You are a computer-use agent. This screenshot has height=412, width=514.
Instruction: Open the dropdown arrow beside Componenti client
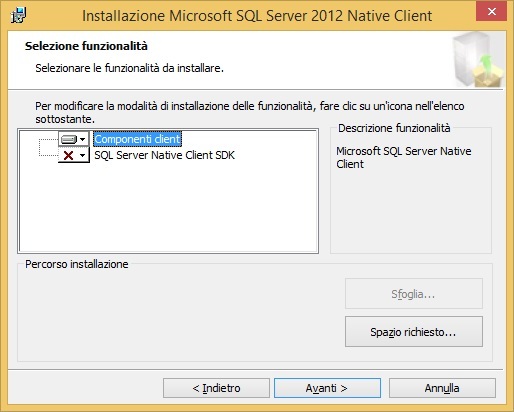pos(82,139)
